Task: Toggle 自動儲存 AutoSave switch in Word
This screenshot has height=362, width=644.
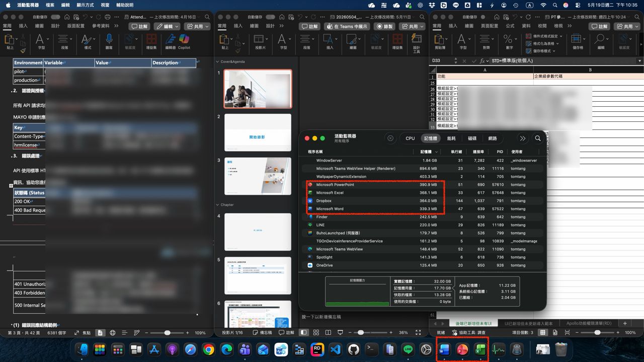Action: pyautogui.click(x=55, y=17)
